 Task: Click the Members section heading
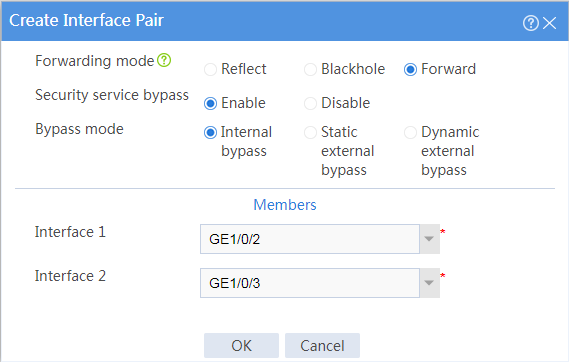285,205
